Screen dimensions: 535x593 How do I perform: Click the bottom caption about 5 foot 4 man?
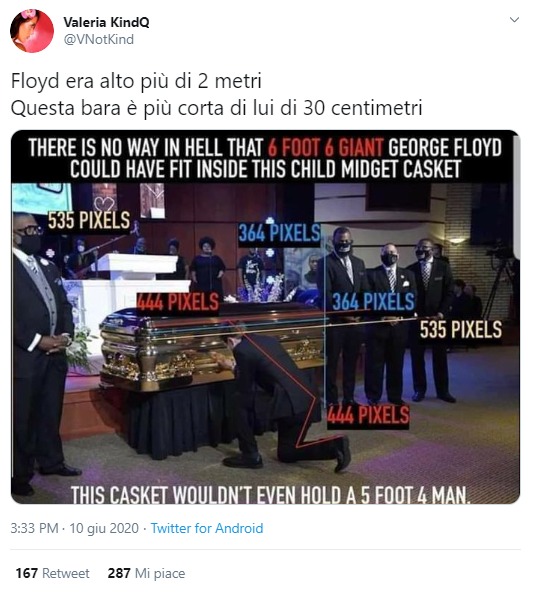point(270,495)
